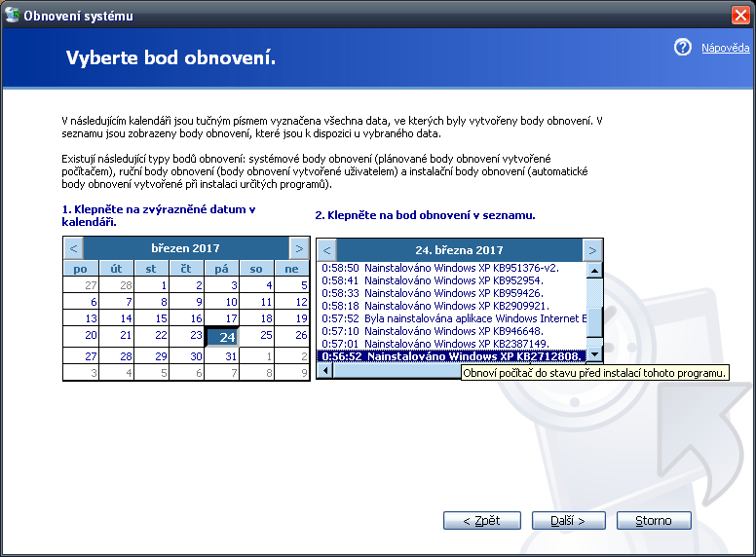Click the Další next button
756x557 pixels.
click(568, 520)
